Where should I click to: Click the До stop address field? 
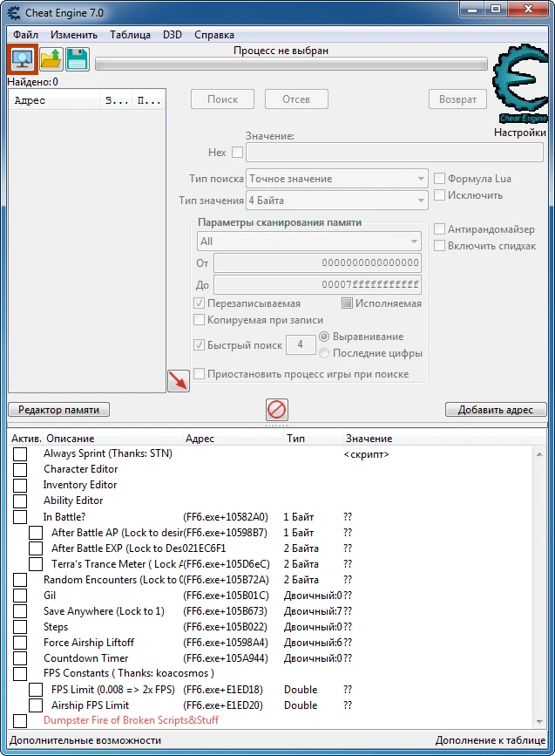pyautogui.click(x=317, y=285)
